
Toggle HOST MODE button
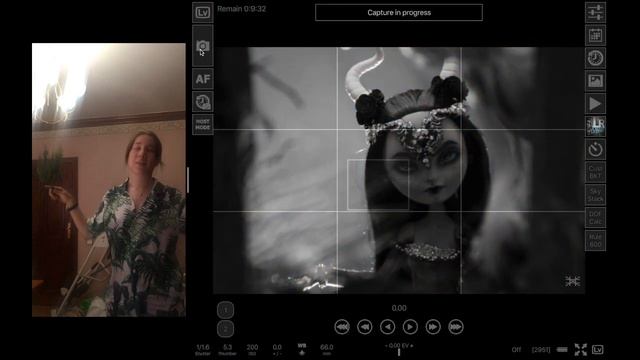(x=203, y=124)
